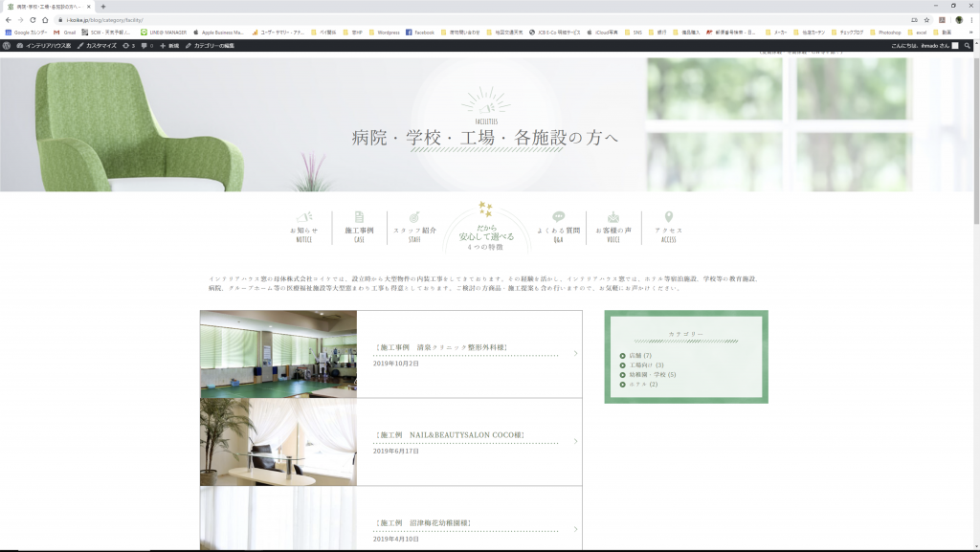Open the Gmail bookmark
980x552 pixels.
point(64,33)
